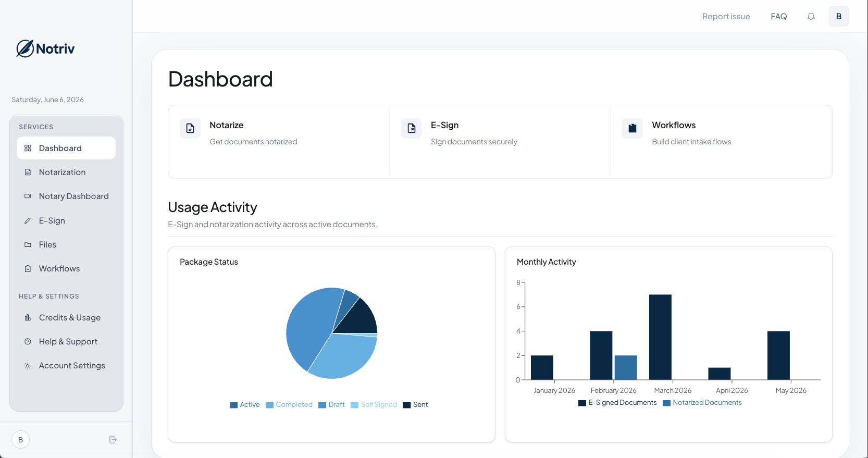This screenshot has height=458, width=868.
Task: Click the March 2026 E-Signed bar
Action: (660, 337)
